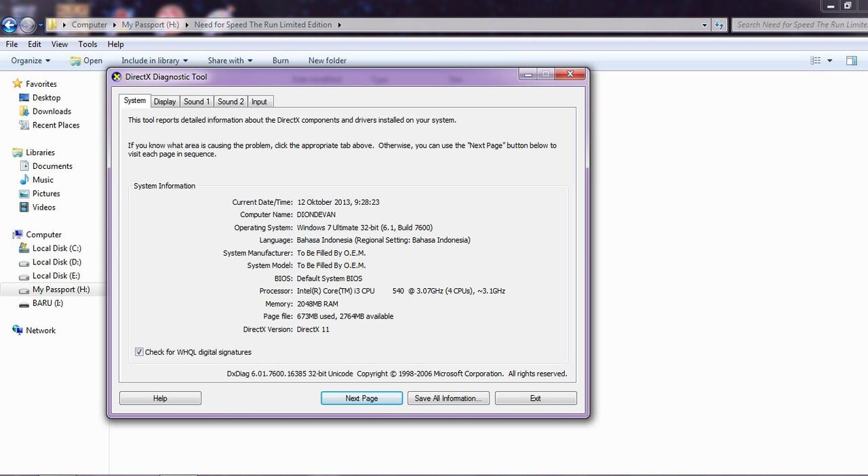Click the Search Need for Speed search box
Screen dimensions: 868x476
click(800, 25)
